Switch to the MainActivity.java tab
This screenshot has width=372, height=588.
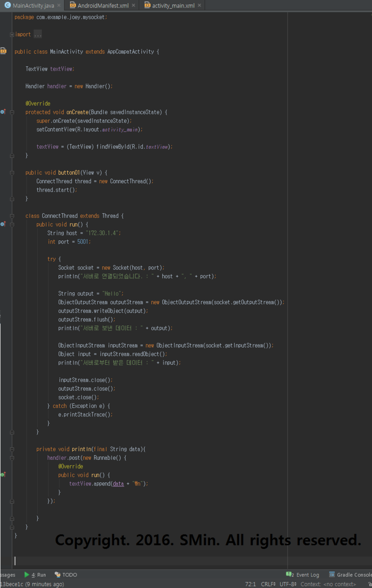(33, 6)
